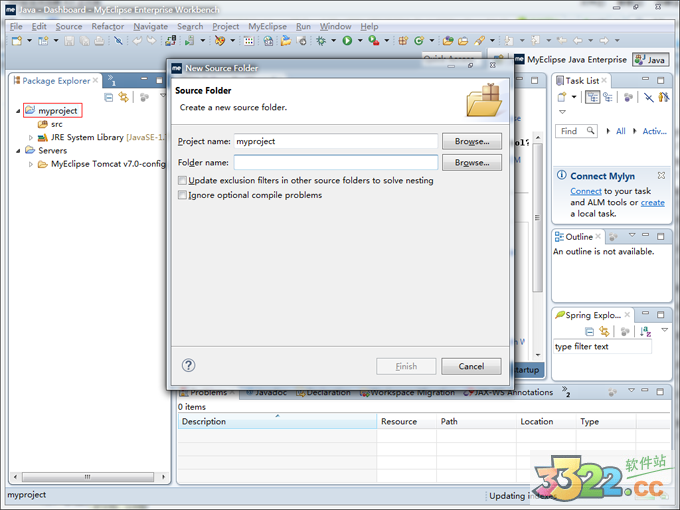This screenshot has height=510, width=680.
Task: Click Browse next to Folder name
Action: pyautogui.click(x=472, y=163)
